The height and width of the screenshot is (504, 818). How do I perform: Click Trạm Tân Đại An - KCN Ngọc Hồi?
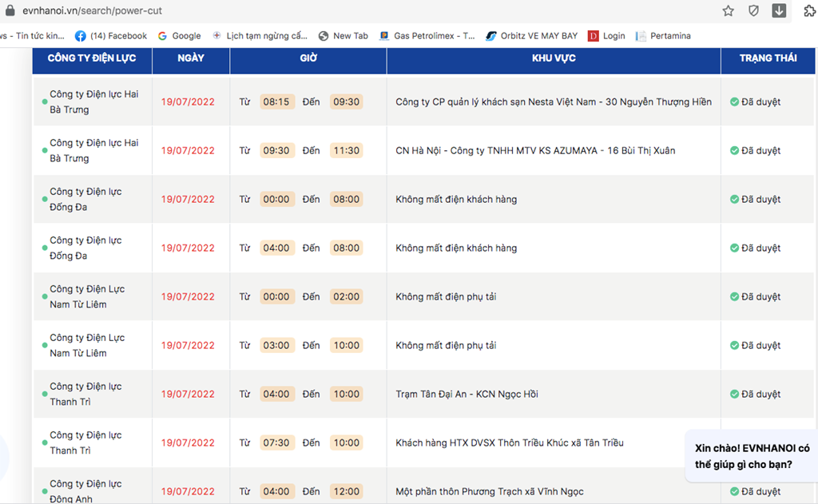[x=467, y=395]
